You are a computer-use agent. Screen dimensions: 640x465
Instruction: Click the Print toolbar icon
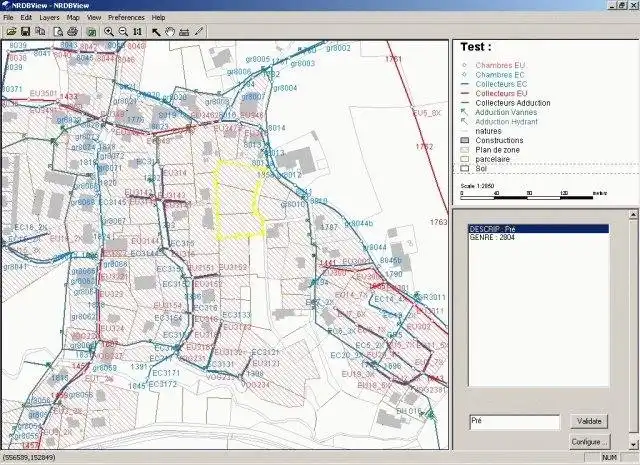point(72,32)
